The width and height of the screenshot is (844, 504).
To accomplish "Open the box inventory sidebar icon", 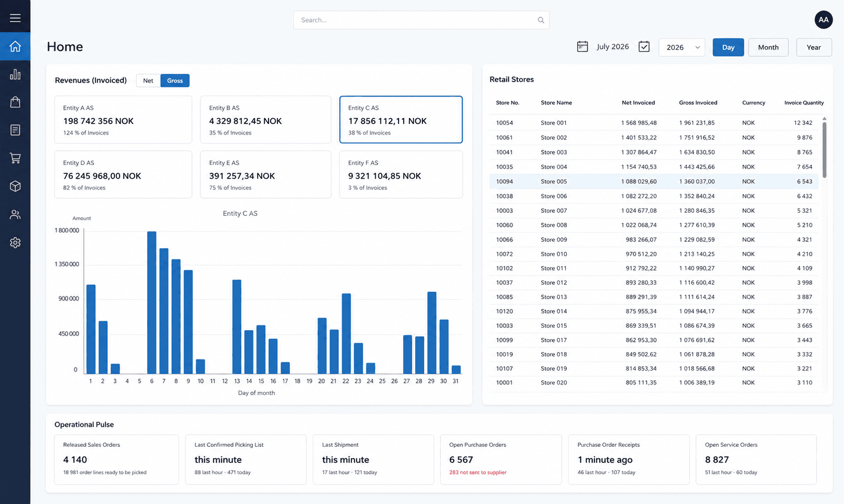I will [15, 186].
